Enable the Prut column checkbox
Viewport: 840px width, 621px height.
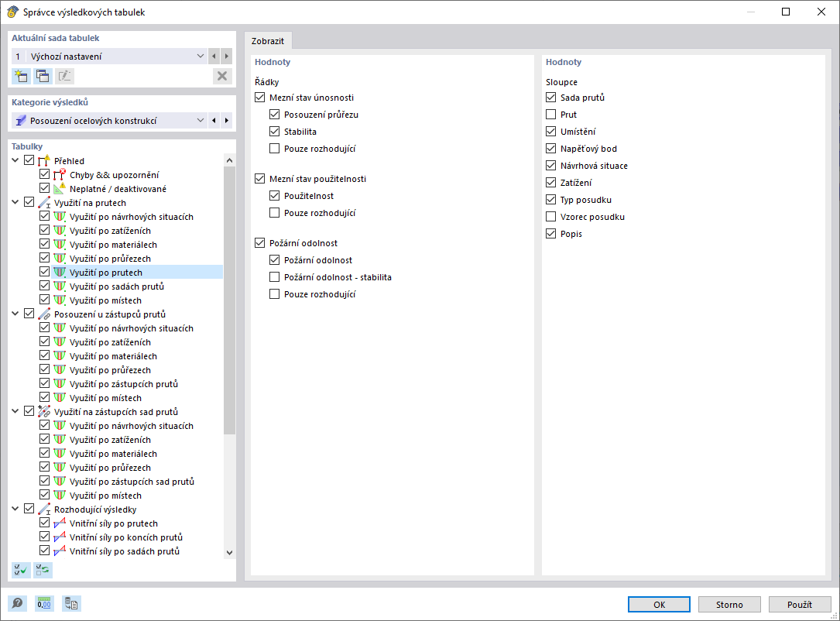point(550,114)
